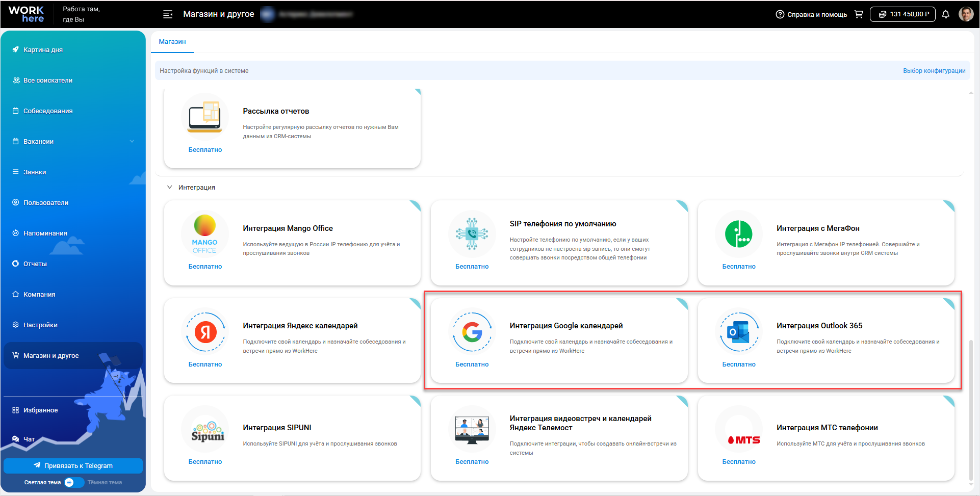Open Интеграция с МегаФон title

tap(818, 228)
